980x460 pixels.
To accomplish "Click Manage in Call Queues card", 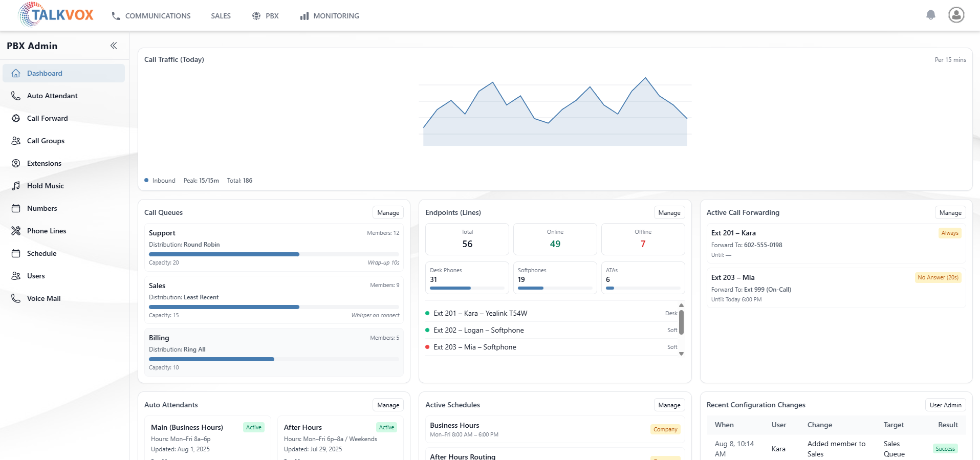I will coord(388,213).
